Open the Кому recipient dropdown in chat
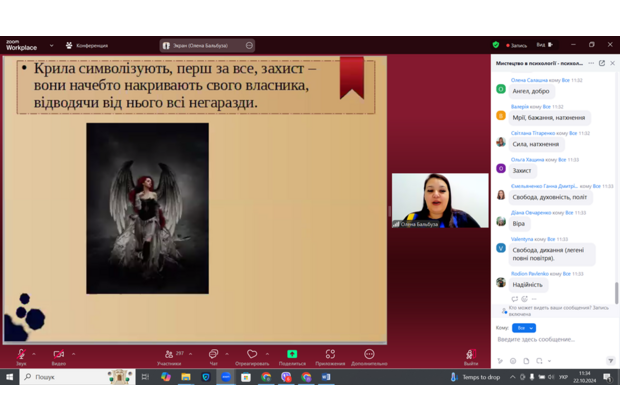This screenshot has width=620, height=420. coord(524,328)
